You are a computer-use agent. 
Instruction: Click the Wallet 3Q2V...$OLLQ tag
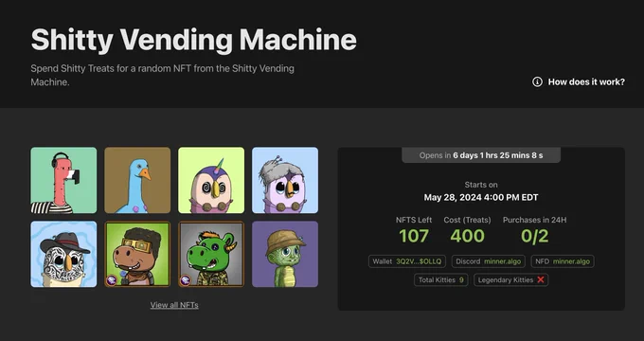407,261
